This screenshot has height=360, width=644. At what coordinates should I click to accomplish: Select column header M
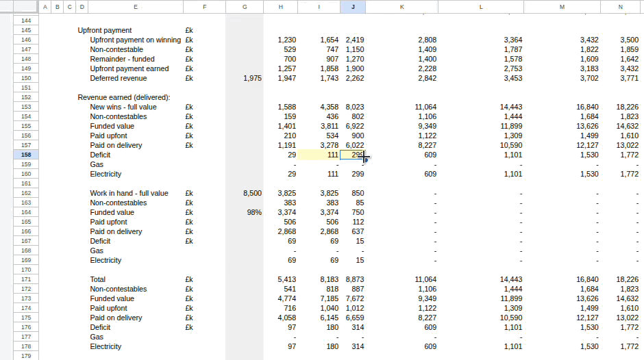[x=562, y=7]
